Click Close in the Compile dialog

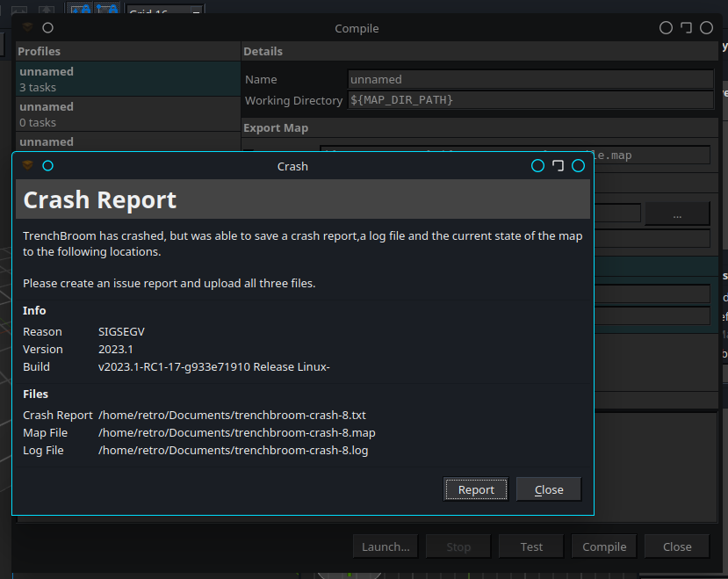pos(676,546)
